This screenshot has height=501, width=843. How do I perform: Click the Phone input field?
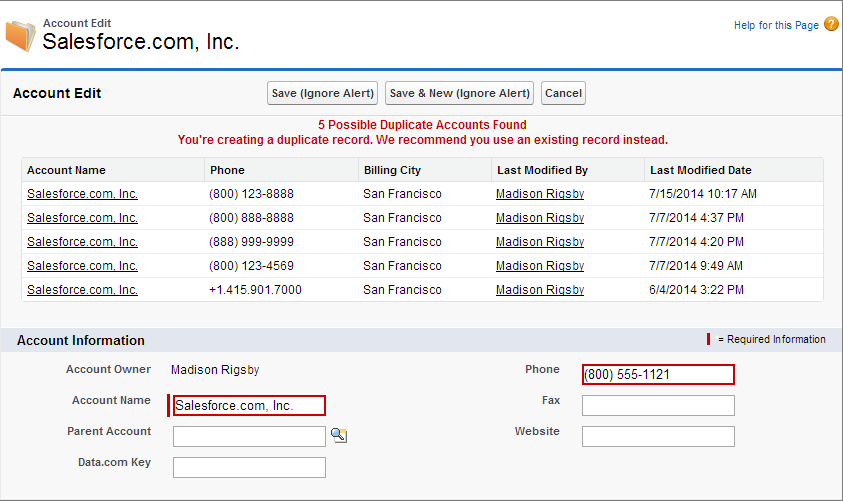point(658,374)
